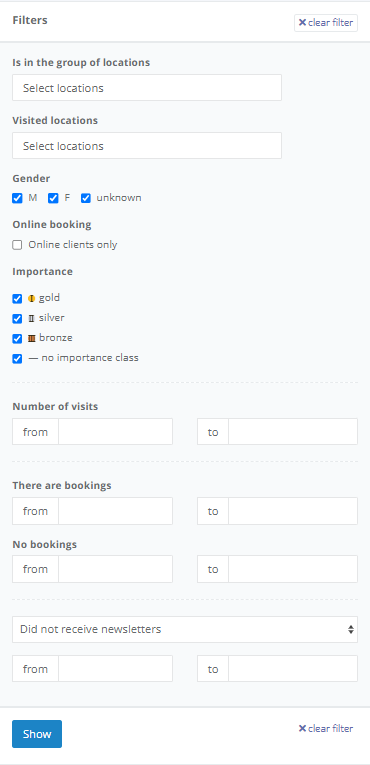The height and width of the screenshot is (765, 370).
Task: Click the top clear filter button
Action: [326, 22]
